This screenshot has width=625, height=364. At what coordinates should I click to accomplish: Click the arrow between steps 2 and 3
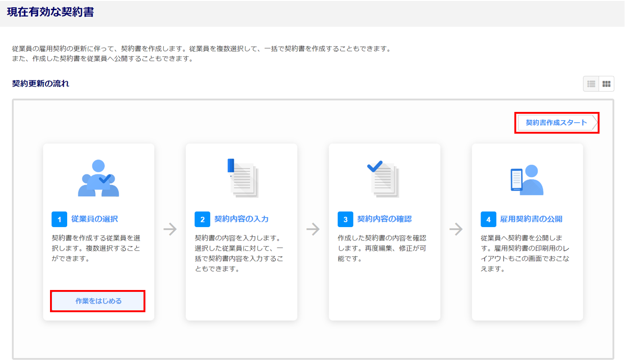pyautogui.click(x=313, y=229)
